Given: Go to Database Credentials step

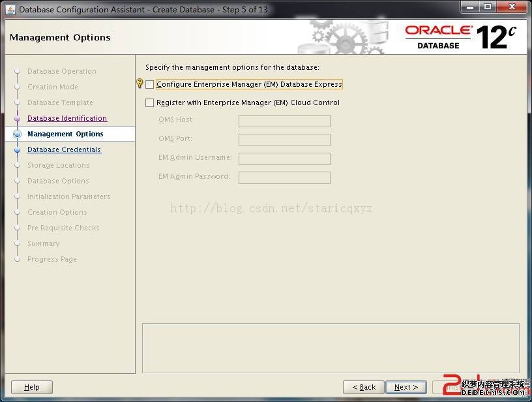Looking at the screenshot, I should [x=64, y=149].
